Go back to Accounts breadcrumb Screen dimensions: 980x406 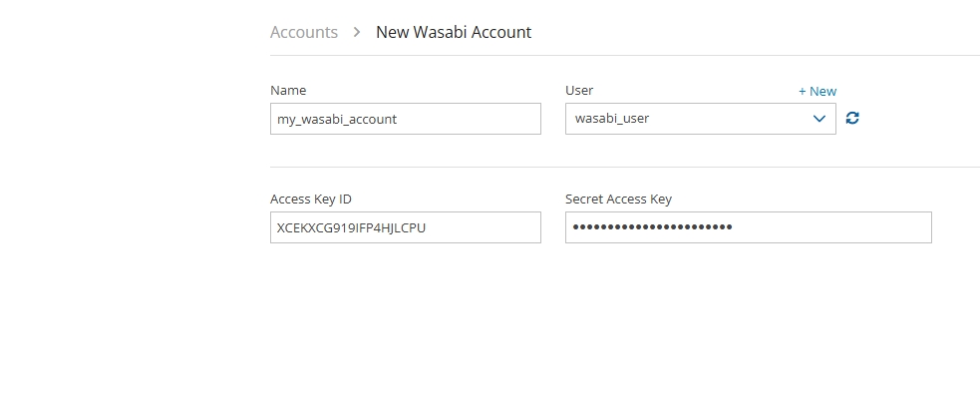coord(304,32)
